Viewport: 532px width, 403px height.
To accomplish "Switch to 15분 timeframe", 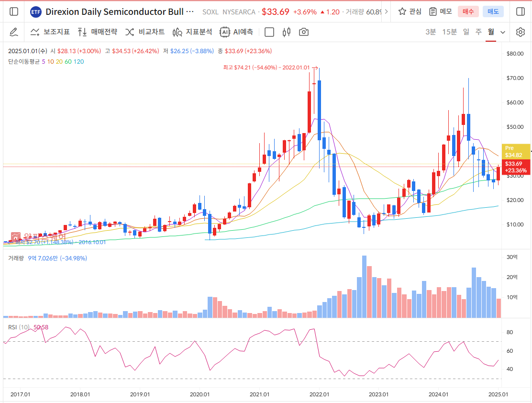I will 449,32.
